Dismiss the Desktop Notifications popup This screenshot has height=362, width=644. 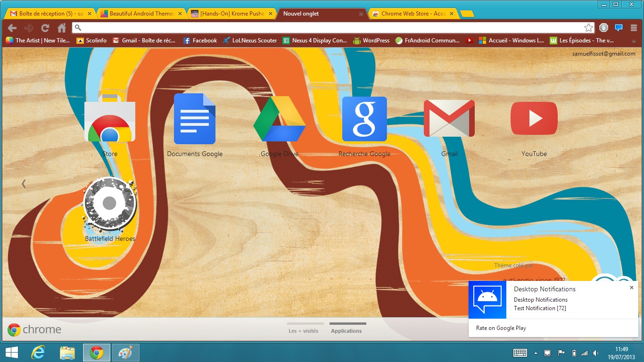click(632, 288)
